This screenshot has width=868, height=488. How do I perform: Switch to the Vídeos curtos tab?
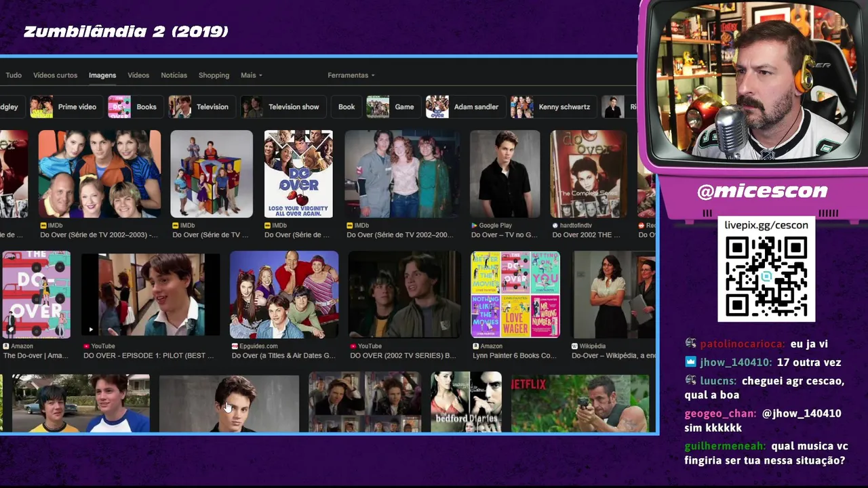point(55,75)
